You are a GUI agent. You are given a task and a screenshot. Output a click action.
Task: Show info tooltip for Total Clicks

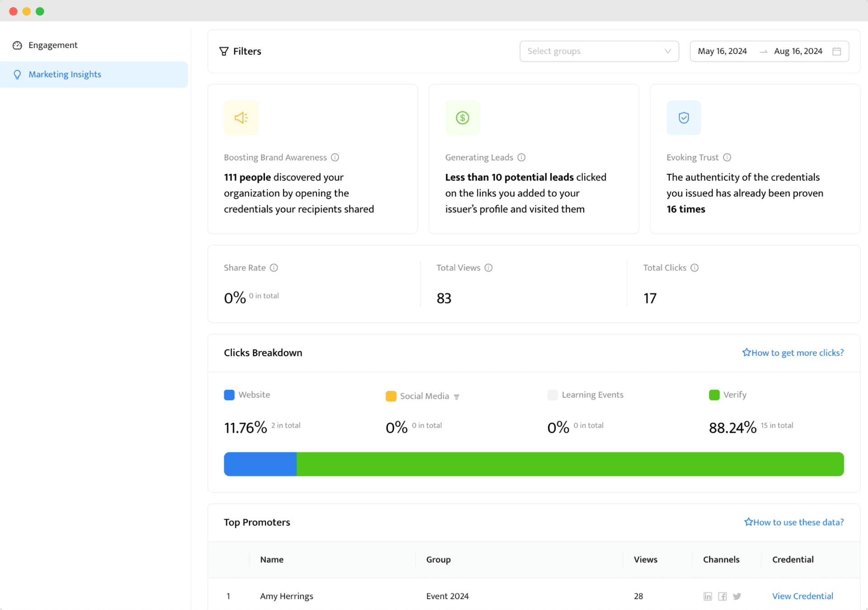pyautogui.click(x=694, y=268)
